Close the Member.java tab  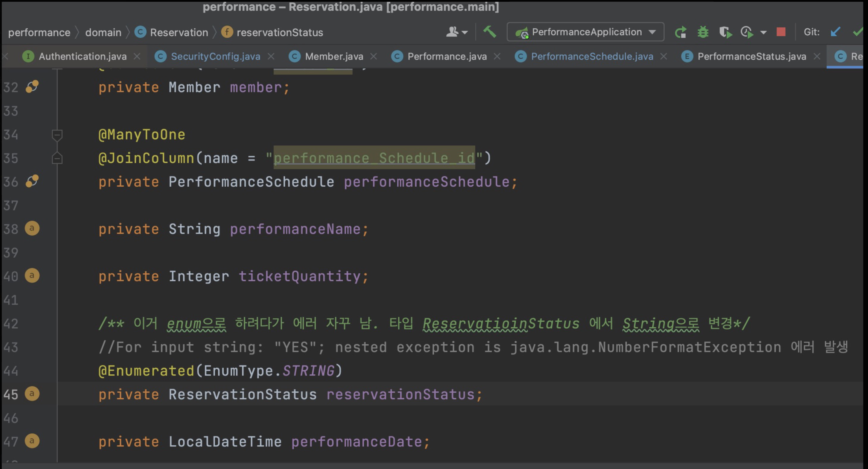click(x=373, y=56)
